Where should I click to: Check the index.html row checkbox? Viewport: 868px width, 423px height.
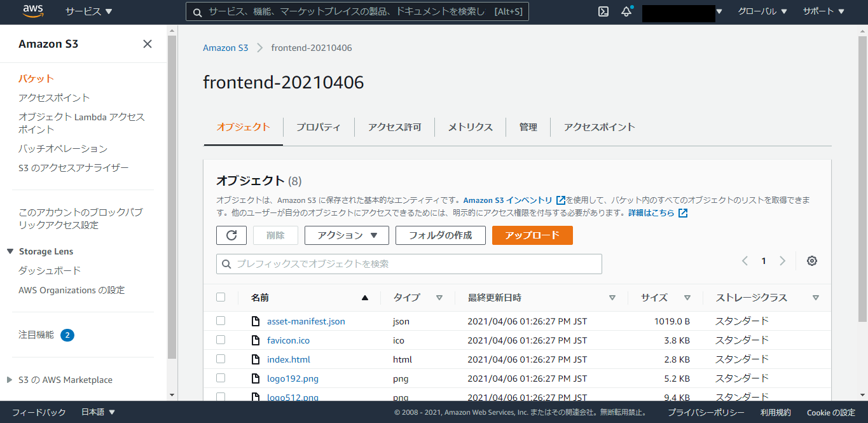tap(221, 359)
